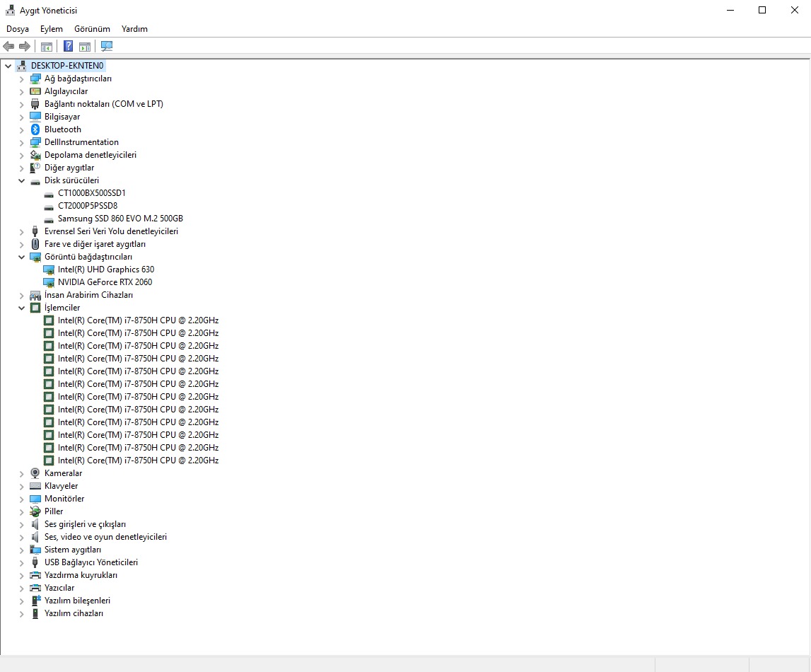Select the Piller category label
Image resolution: width=811 pixels, height=672 pixels.
click(x=54, y=511)
